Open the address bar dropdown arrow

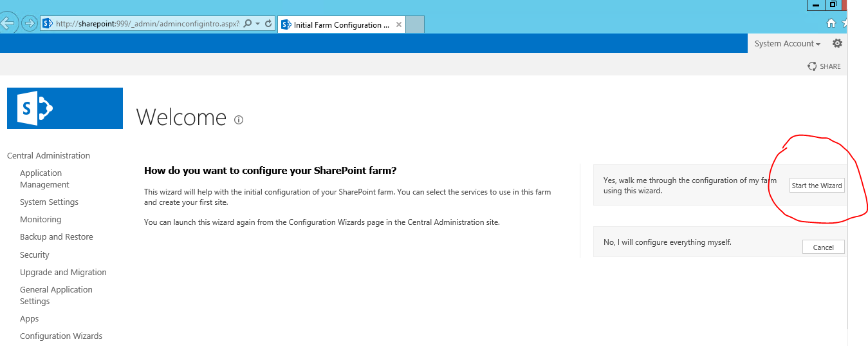257,24
